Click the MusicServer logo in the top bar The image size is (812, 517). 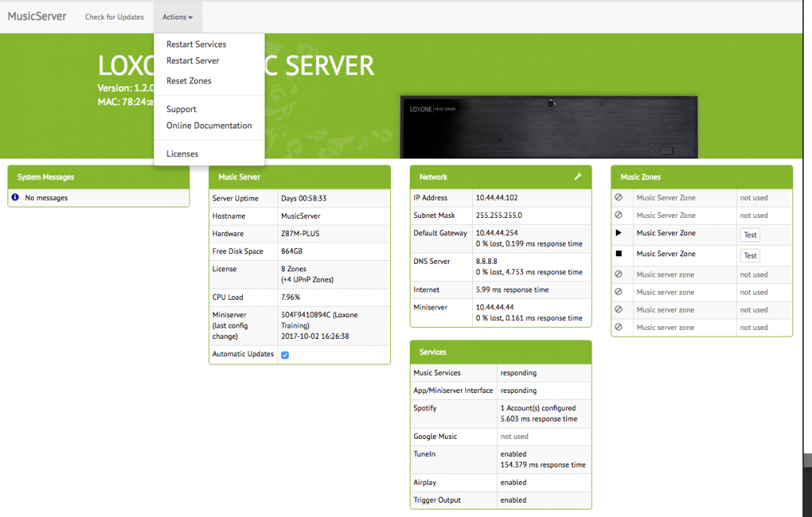point(36,16)
